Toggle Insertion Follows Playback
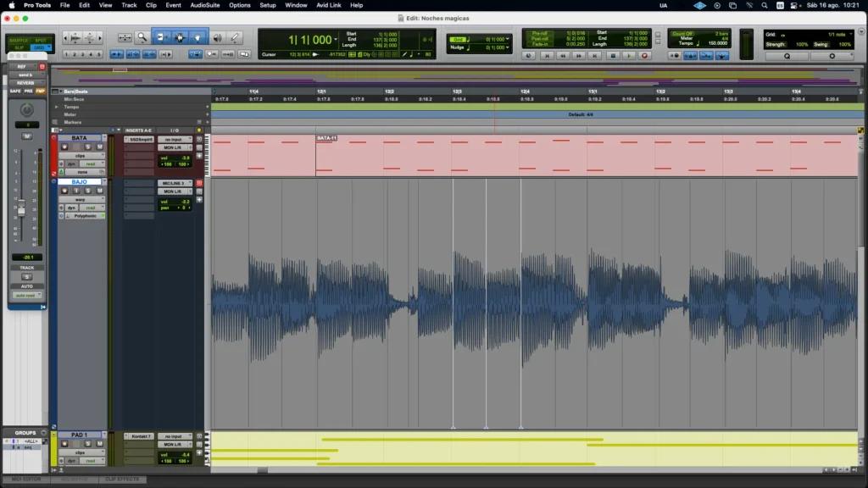Viewport: 868px width, 488px height. (165, 54)
